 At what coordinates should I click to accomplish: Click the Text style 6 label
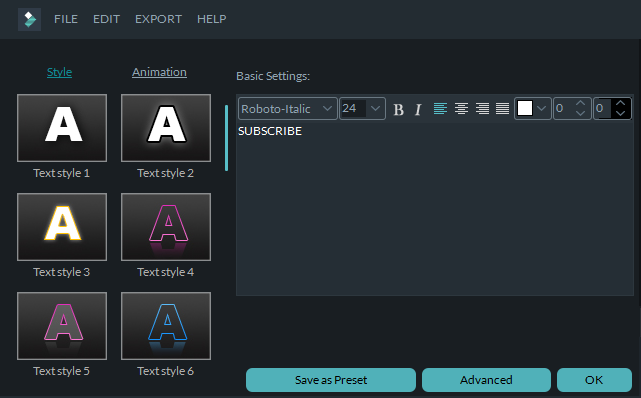(x=166, y=371)
